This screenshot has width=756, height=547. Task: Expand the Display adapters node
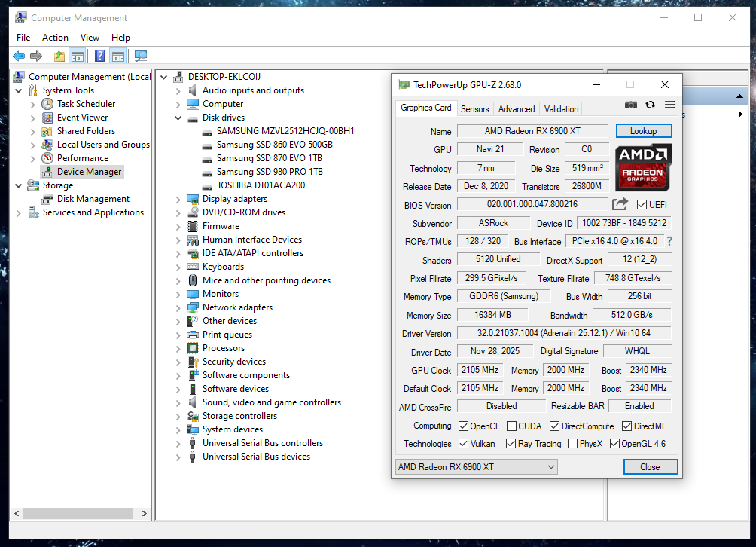pyautogui.click(x=178, y=199)
